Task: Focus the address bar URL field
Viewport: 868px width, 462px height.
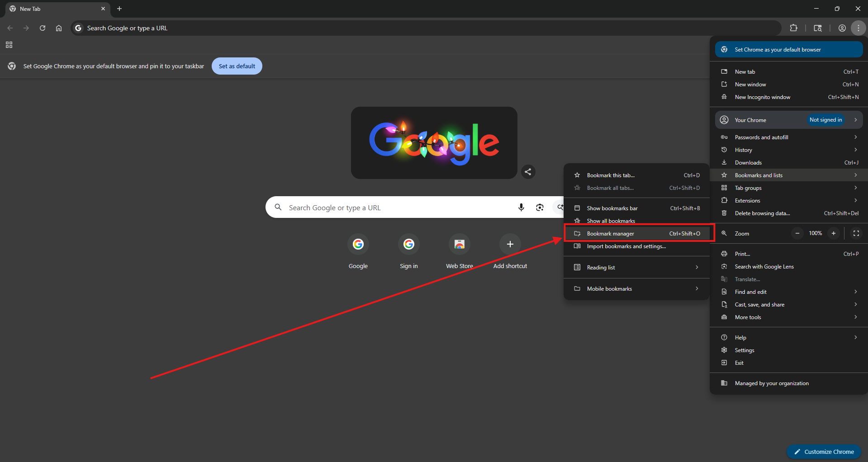Action: (426, 28)
